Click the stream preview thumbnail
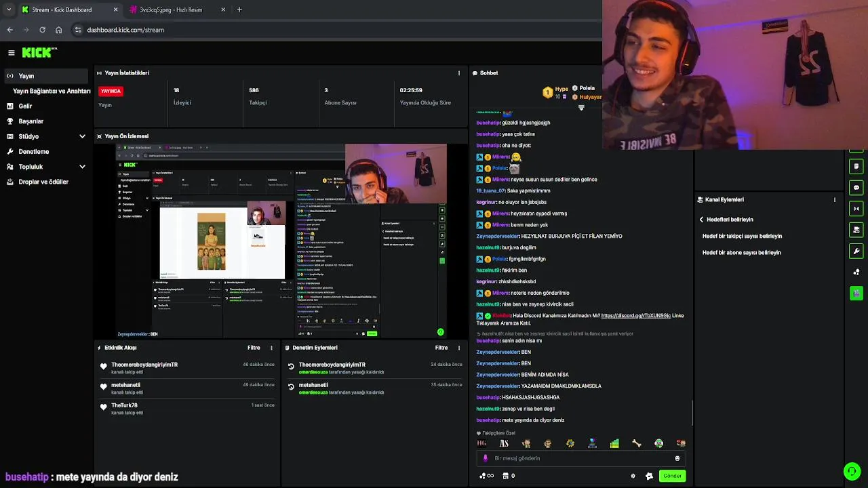 (281, 240)
